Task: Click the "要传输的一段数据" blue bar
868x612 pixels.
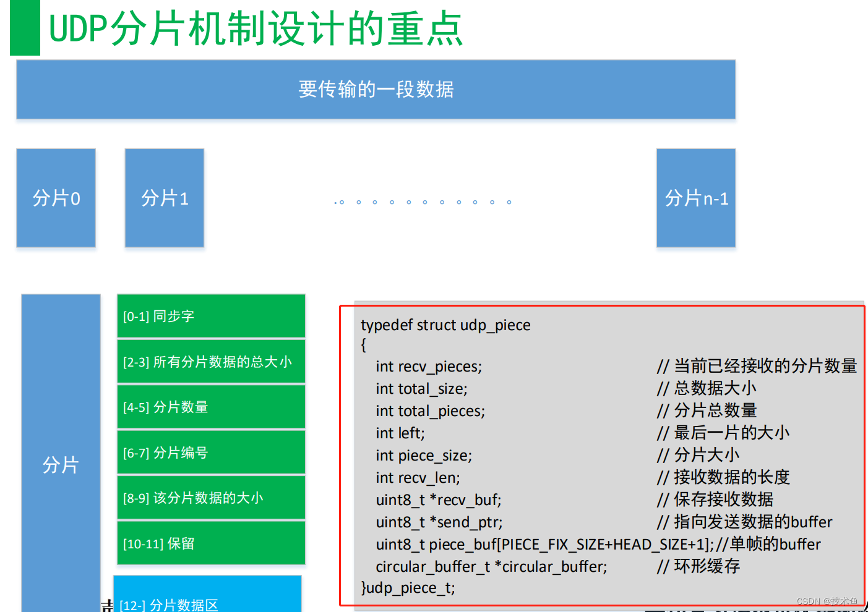Action: pyautogui.click(x=376, y=89)
